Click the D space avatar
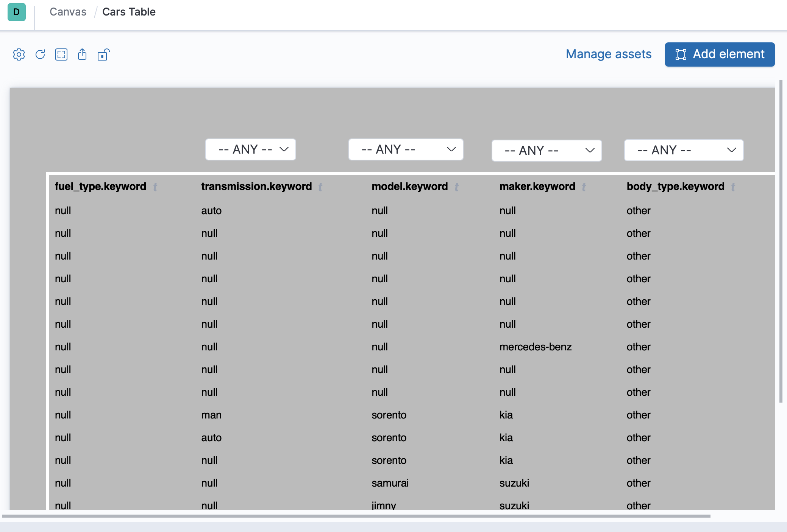 17,12
